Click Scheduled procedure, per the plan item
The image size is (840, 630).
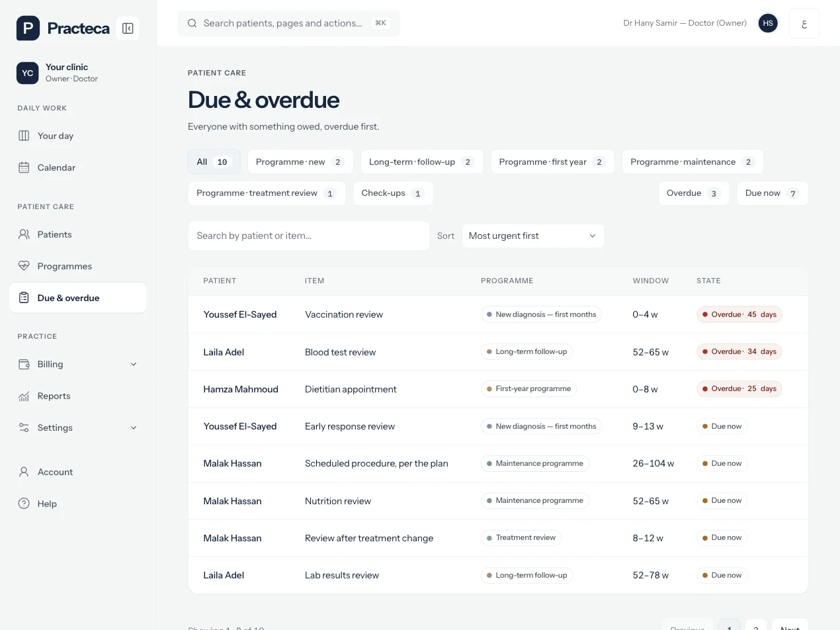376,463
